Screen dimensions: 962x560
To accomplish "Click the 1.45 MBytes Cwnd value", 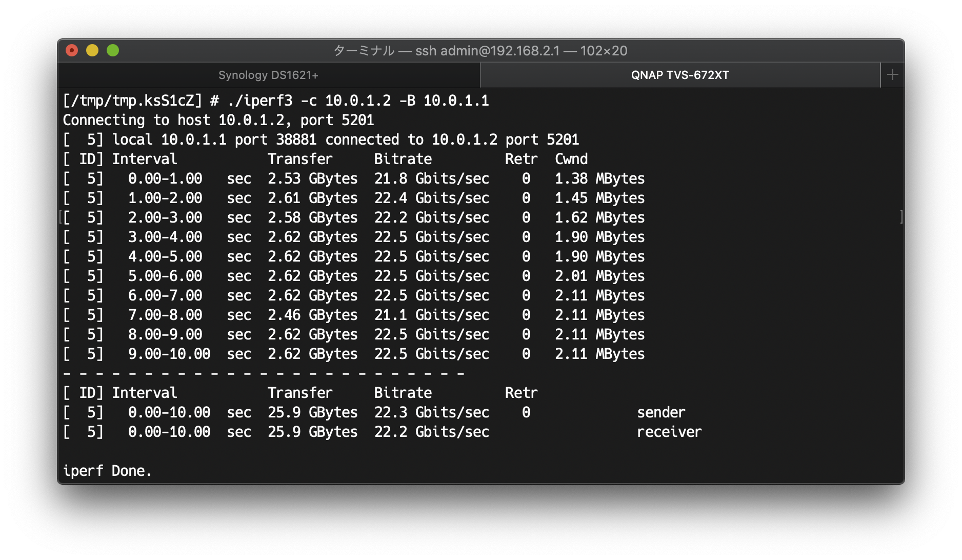I will click(600, 198).
